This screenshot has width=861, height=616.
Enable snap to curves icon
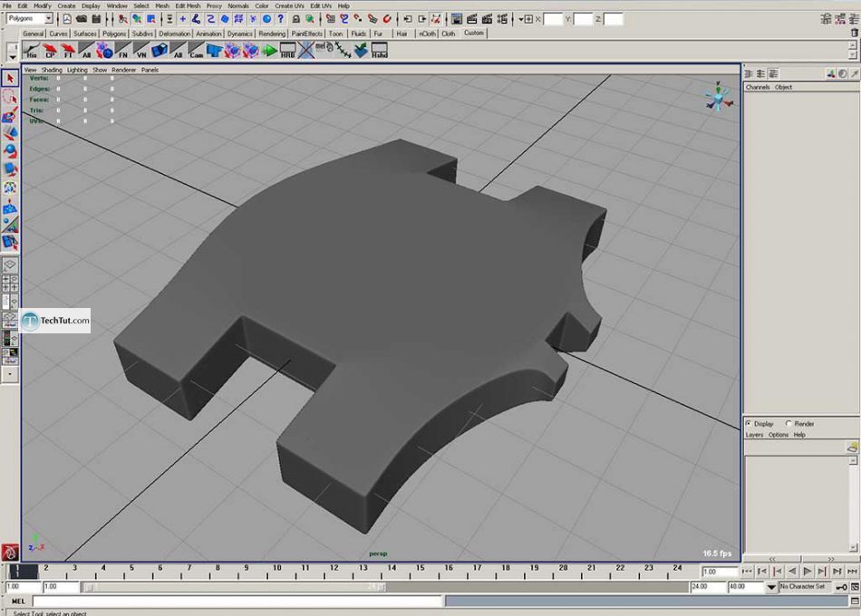click(x=344, y=19)
